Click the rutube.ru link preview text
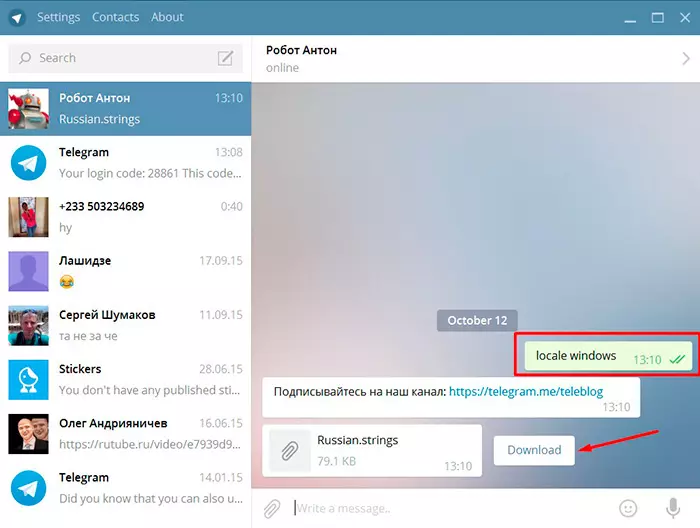This screenshot has height=528, width=700. [x=150, y=444]
